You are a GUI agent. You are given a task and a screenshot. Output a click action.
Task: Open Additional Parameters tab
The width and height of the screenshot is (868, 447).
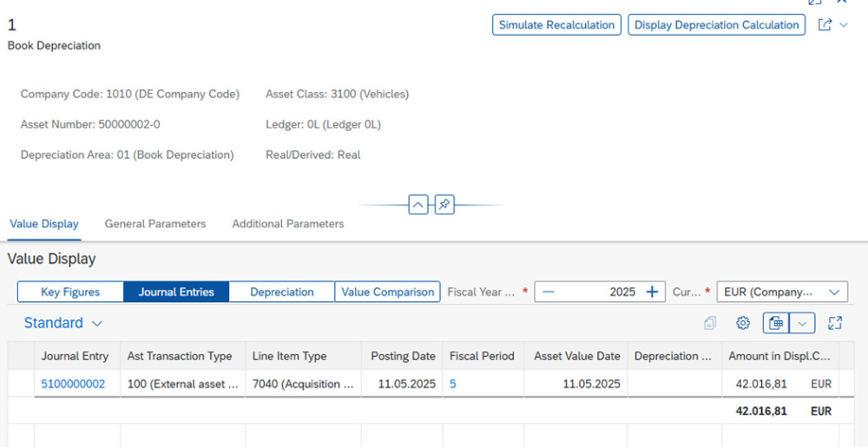[288, 224]
